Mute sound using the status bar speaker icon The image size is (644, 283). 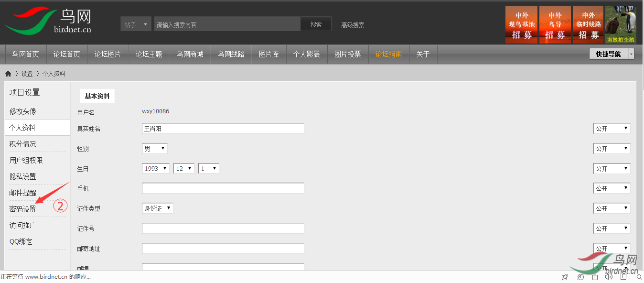click(x=609, y=277)
